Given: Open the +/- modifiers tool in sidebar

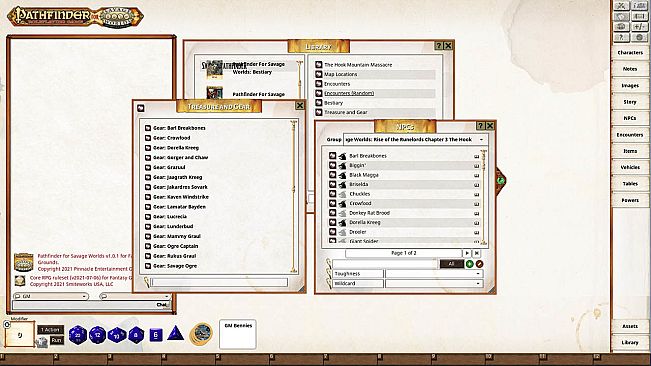Looking at the screenshot, I should click(x=640, y=27).
